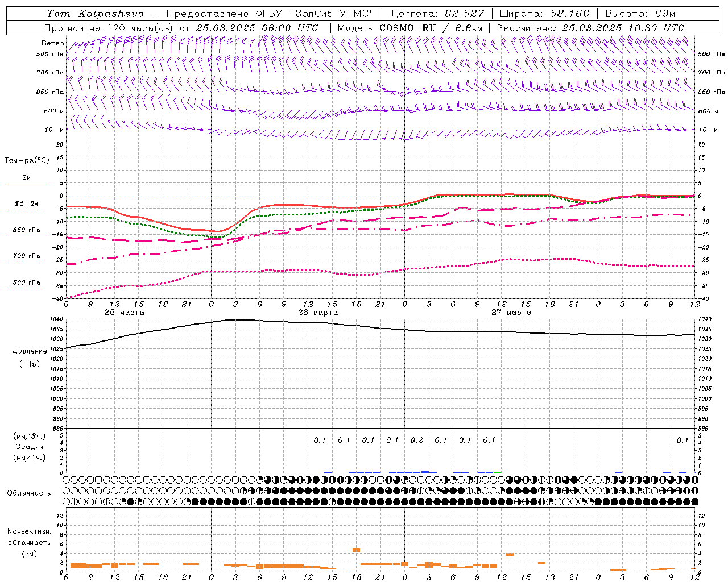Click the Td 2м dew point legend entry
This screenshot has height=582, width=728.
(x=26, y=203)
